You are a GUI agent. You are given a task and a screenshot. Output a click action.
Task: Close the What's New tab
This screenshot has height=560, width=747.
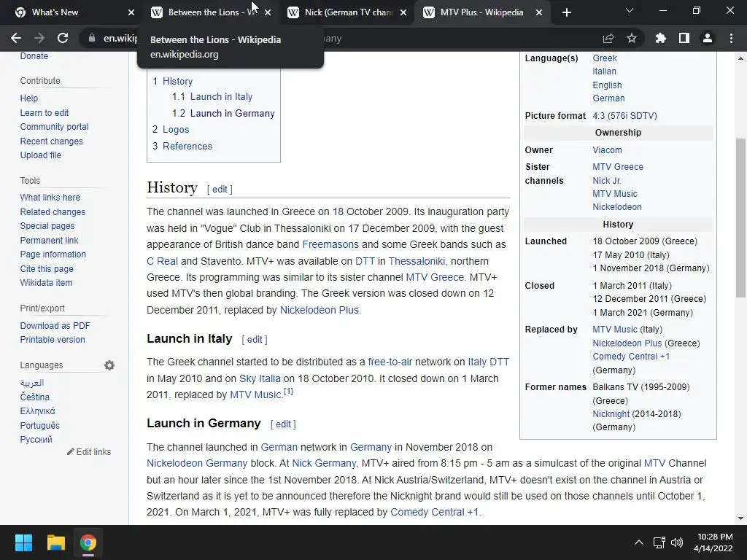(131, 12)
